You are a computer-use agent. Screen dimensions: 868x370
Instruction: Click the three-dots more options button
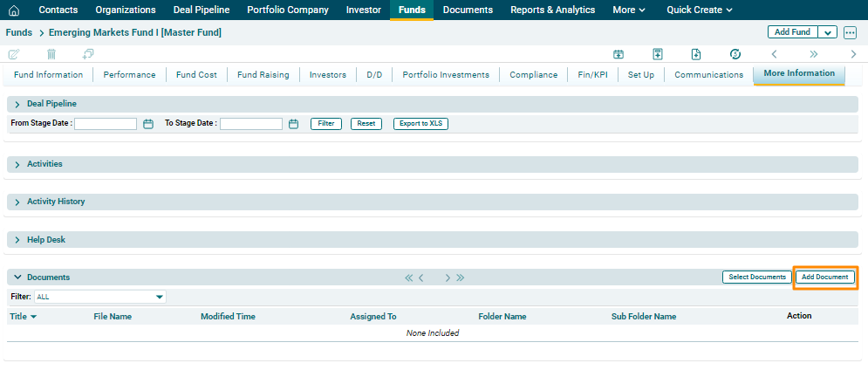(x=850, y=32)
